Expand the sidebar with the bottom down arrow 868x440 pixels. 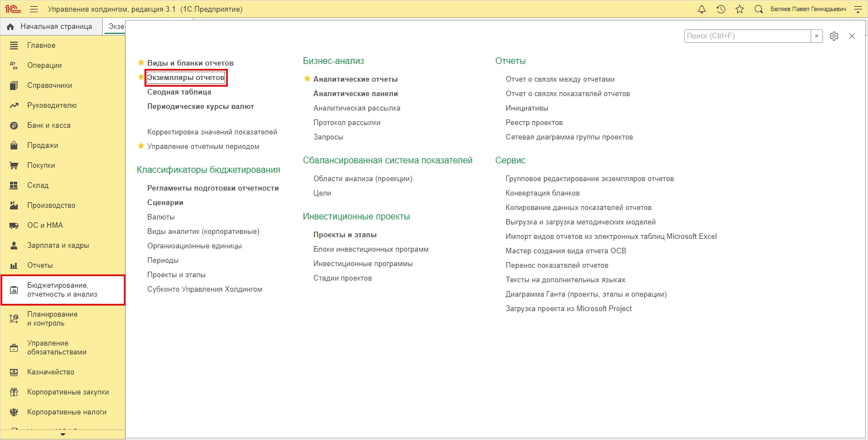62,434
